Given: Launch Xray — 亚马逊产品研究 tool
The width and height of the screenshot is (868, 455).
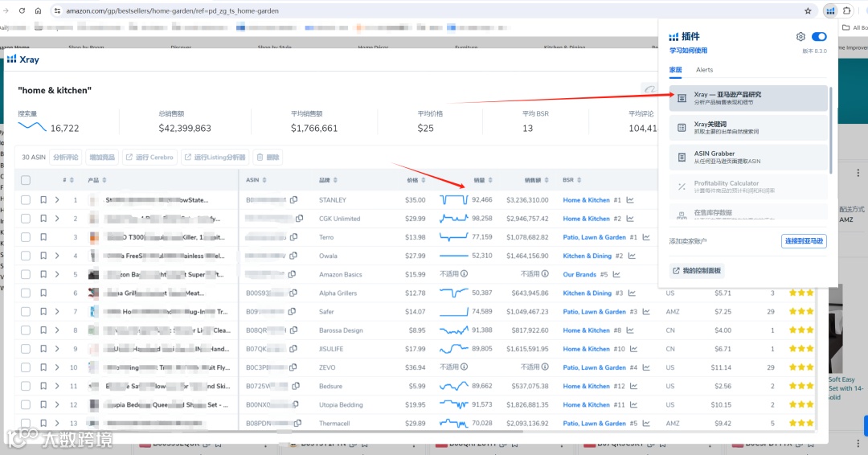Looking at the screenshot, I should pos(748,98).
